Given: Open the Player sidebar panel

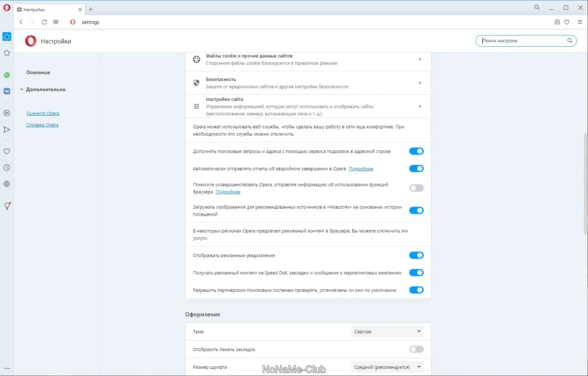Looking at the screenshot, I should (7, 113).
